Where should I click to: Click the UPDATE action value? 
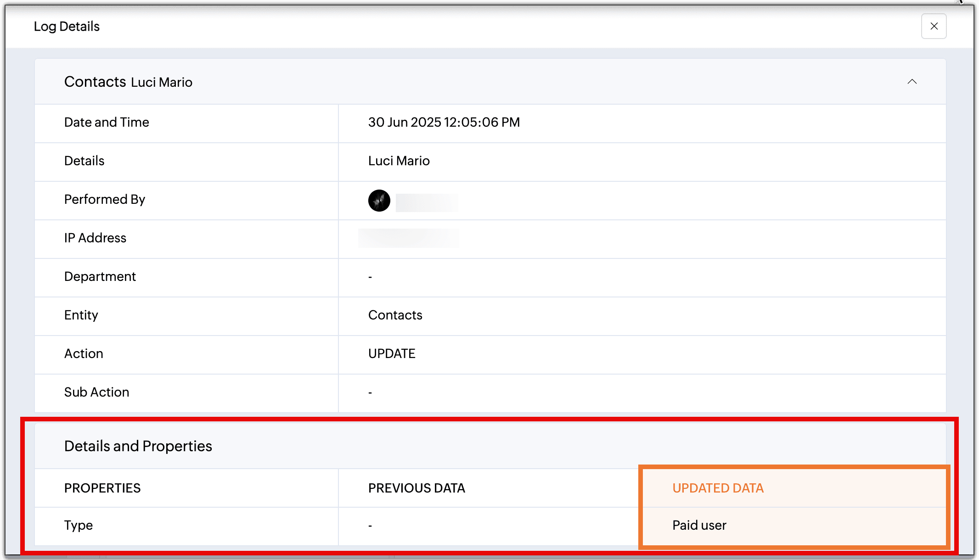(391, 354)
